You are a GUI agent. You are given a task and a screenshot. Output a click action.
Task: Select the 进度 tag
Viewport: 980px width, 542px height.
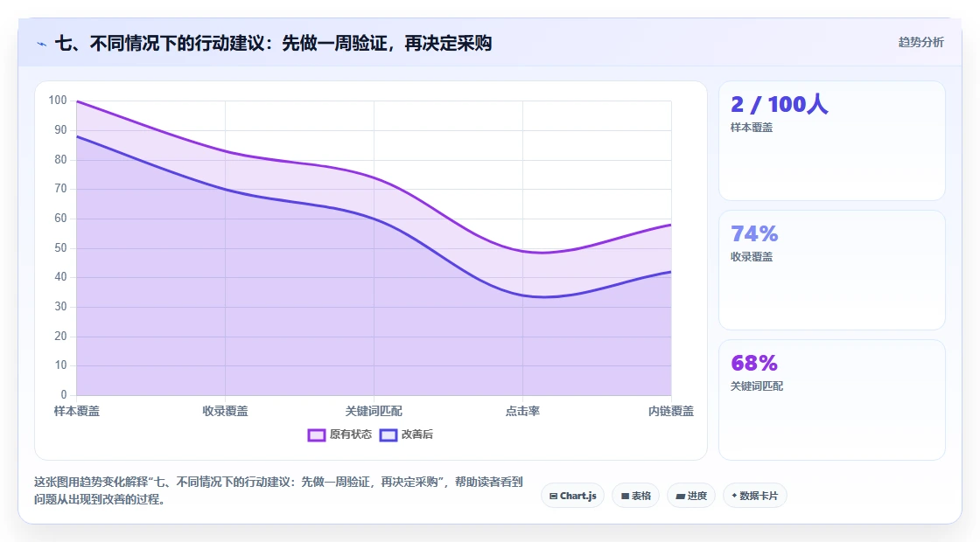(691, 496)
